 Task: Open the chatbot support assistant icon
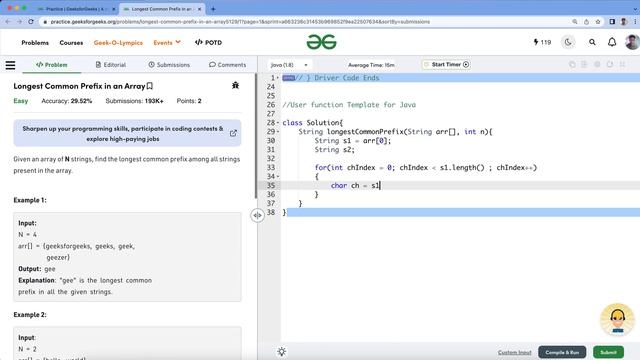pos(617,319)
